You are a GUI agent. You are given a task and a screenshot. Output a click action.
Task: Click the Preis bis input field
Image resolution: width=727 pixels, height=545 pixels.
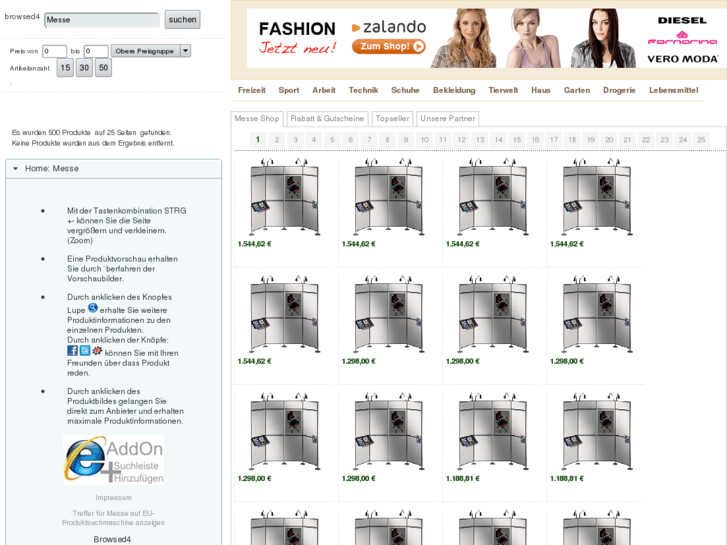click(96, 51)
